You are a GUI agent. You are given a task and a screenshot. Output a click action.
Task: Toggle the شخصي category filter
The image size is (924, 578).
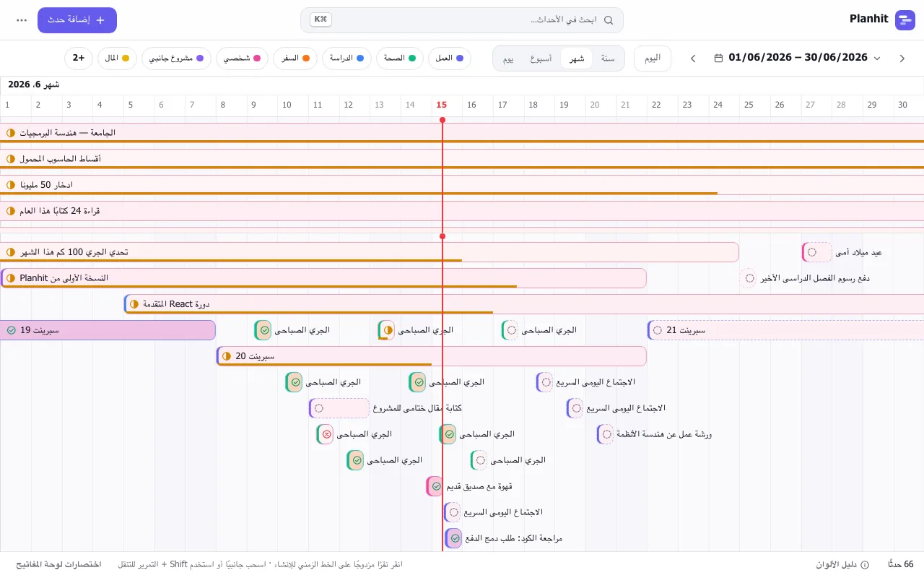click(x=243, y=59)
